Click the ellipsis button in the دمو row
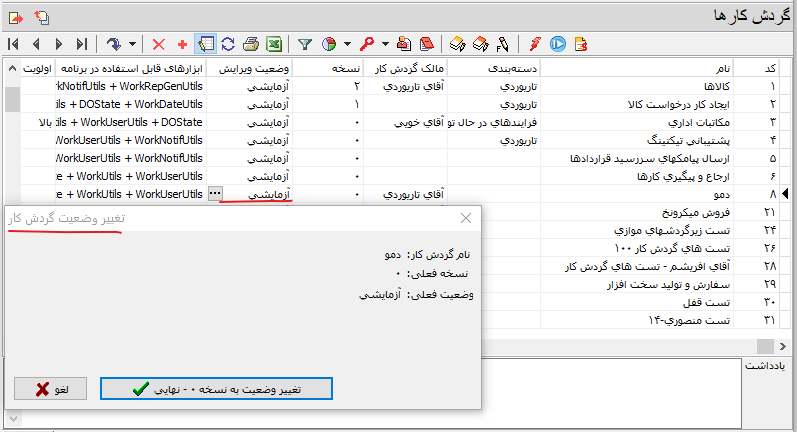The height and width of the screenshot is (432, 797). point(215,193)
